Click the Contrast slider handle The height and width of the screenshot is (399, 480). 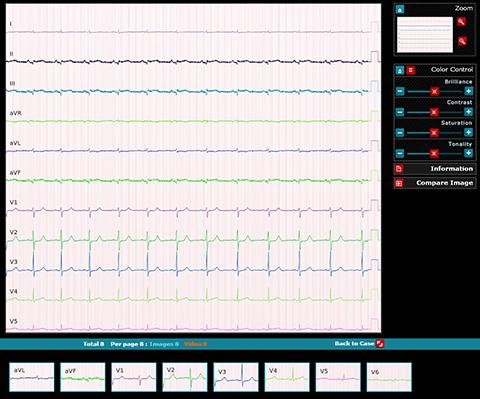(434, 112)
